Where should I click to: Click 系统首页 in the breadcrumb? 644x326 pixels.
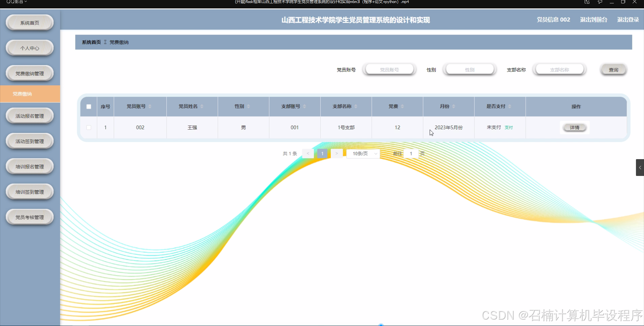(x=91, y=42)
